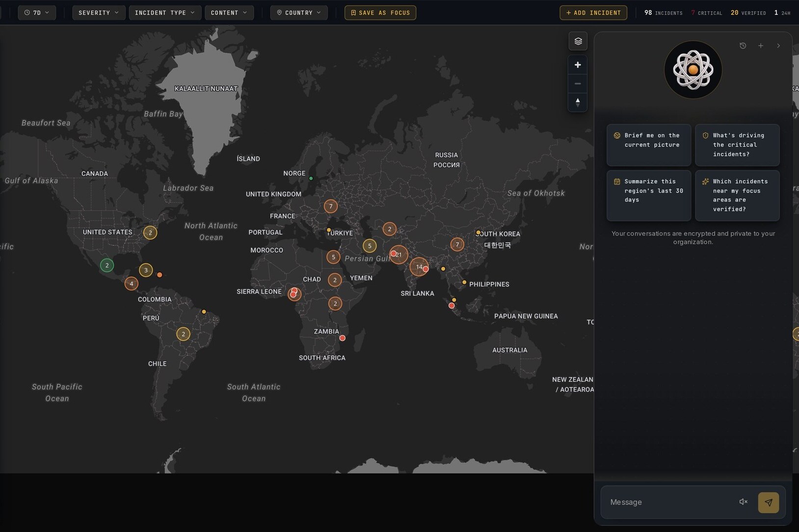This screenshot has width=799, height=532.
Task: Open the 2 cluster in United States
Action: pyautogui.click(x=150, y=233)
